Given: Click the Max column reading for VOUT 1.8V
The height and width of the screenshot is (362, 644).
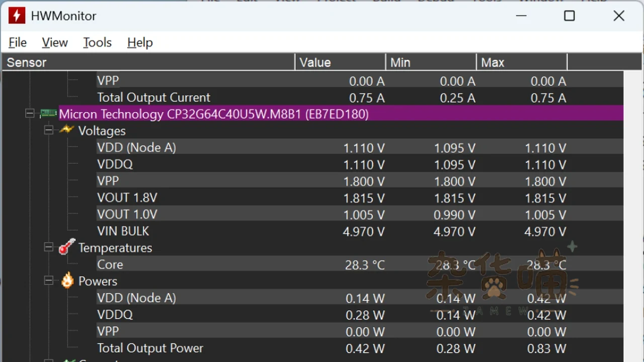Looking at the screenshot, I should pyautogui.click(x=545, y=198).
